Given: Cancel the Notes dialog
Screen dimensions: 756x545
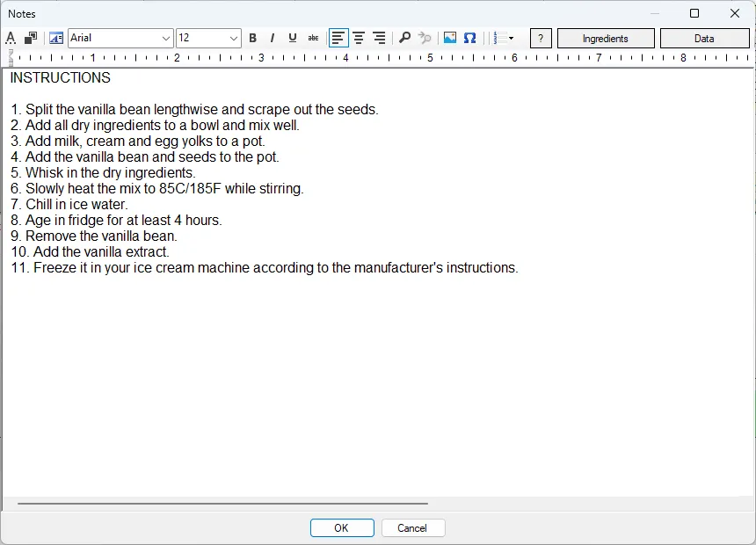Looking at the screenshot, I should click(x=412, y=527).
